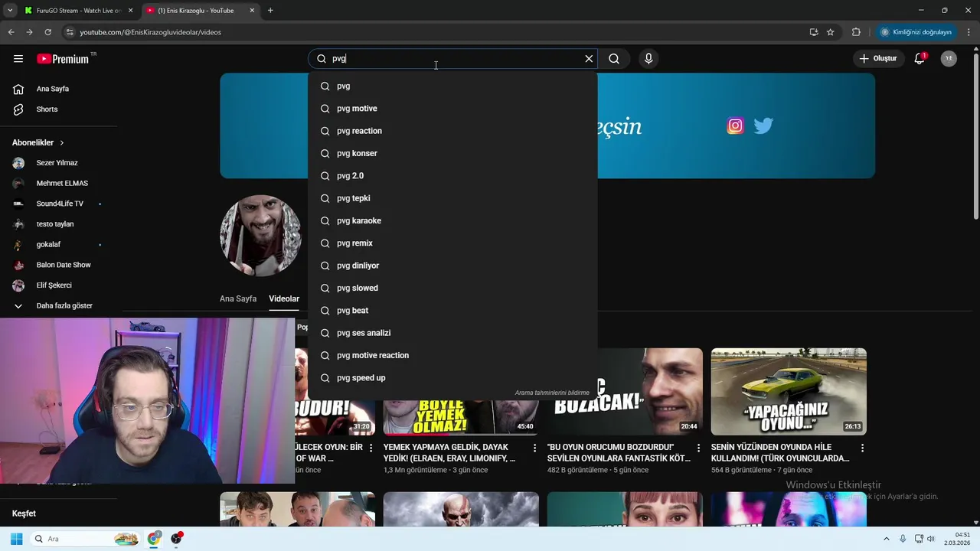
Task: Switch to channel Videolar tab
Action: pos(284,299)
